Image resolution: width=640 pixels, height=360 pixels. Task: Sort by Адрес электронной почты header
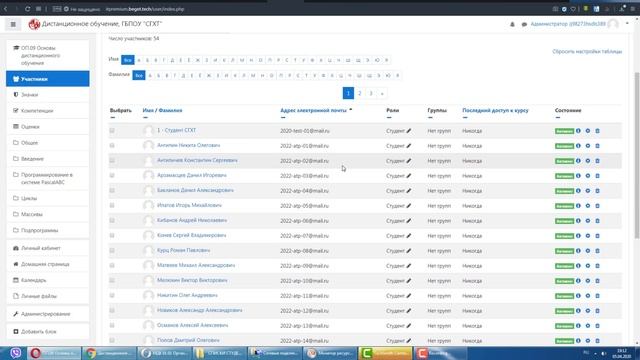pyautogui.click(x=313, y=110)
